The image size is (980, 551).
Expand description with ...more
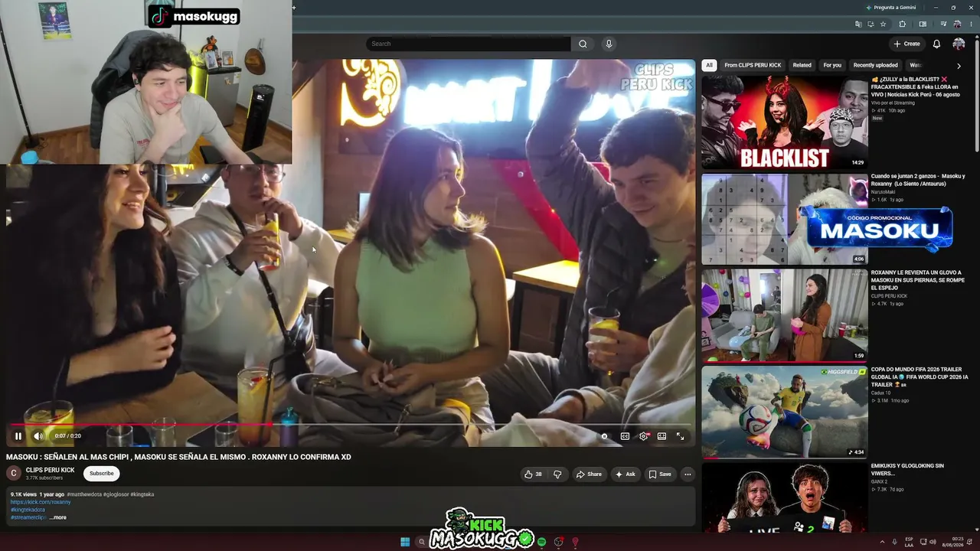click(58, 517)
